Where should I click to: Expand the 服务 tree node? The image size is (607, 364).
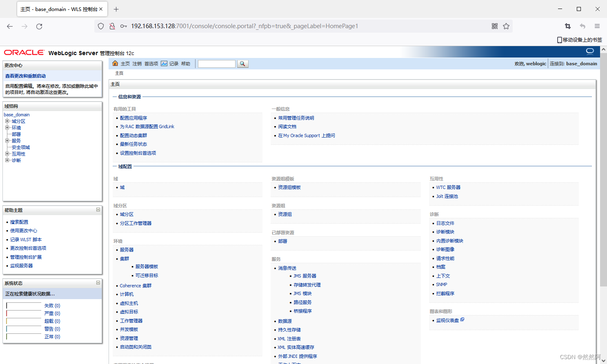pyautogui.click(x=7, y=141)
